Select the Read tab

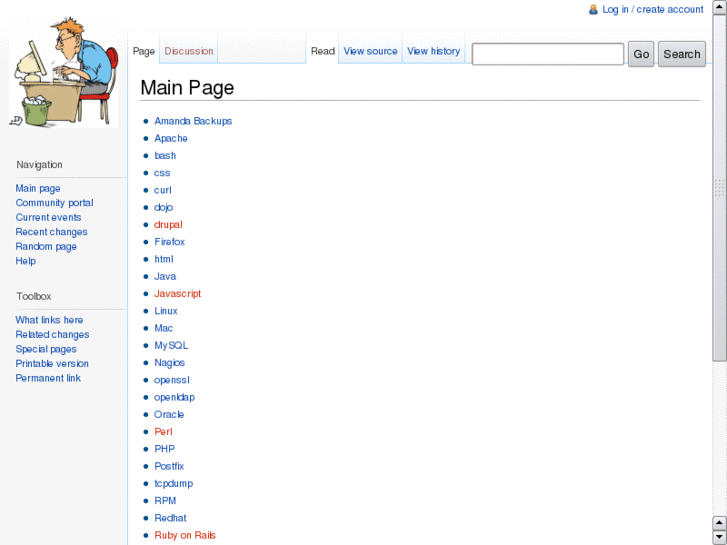323,51
